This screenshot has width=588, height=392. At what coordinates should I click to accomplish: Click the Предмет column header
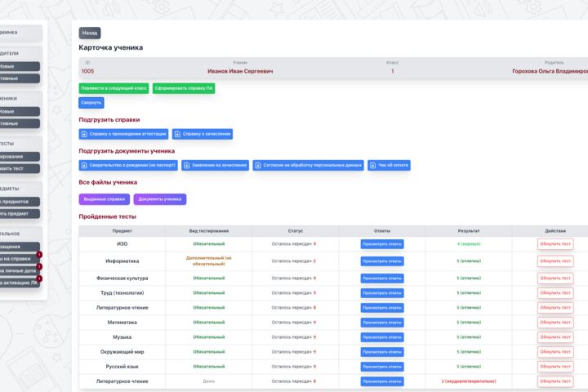point(122,231)
